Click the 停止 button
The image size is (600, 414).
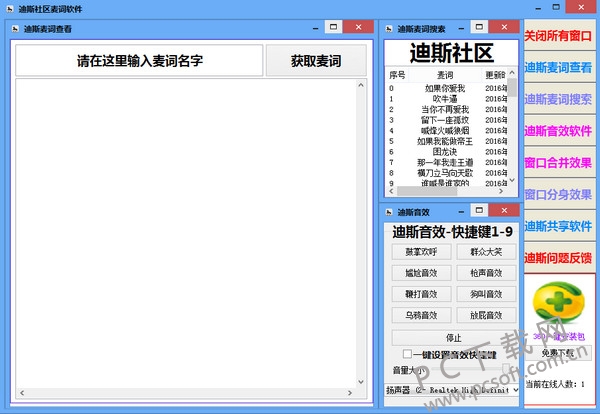click(x=454, y=338)
